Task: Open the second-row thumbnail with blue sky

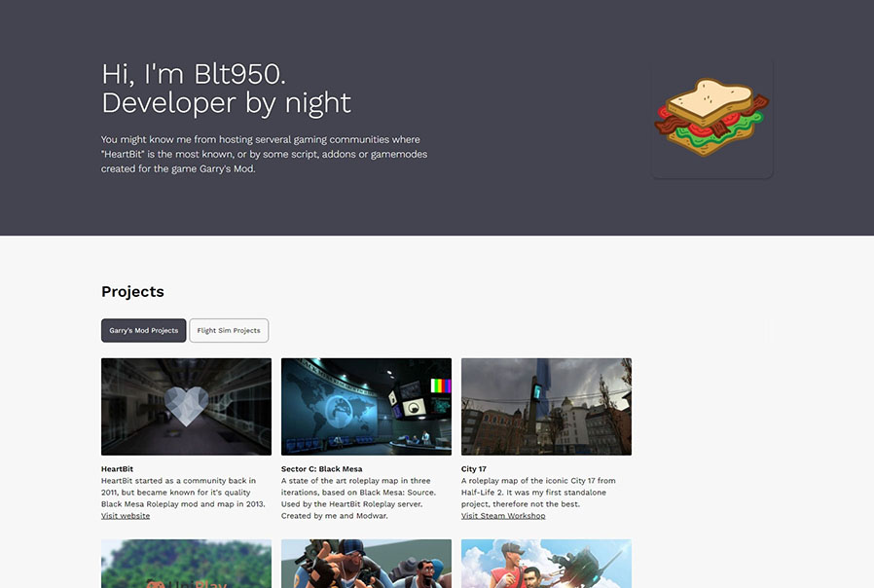Action: pyautogui.click(x=546, y=564)
